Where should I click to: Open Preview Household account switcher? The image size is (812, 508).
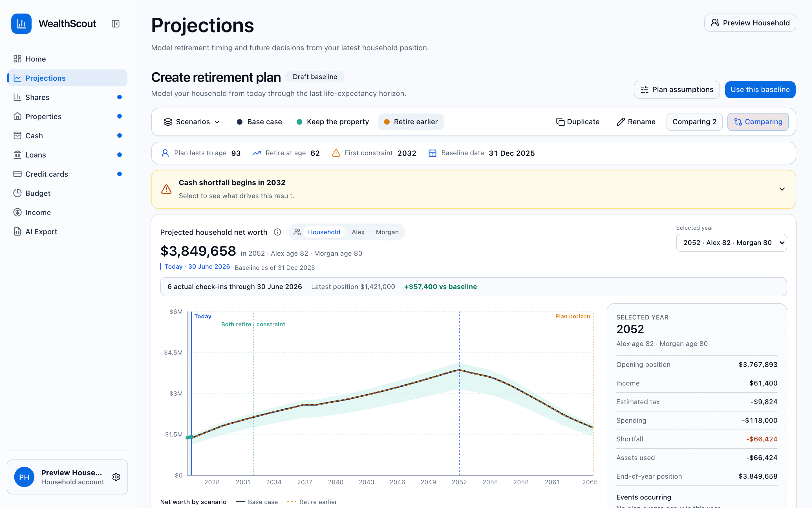[x=67, y=477]
